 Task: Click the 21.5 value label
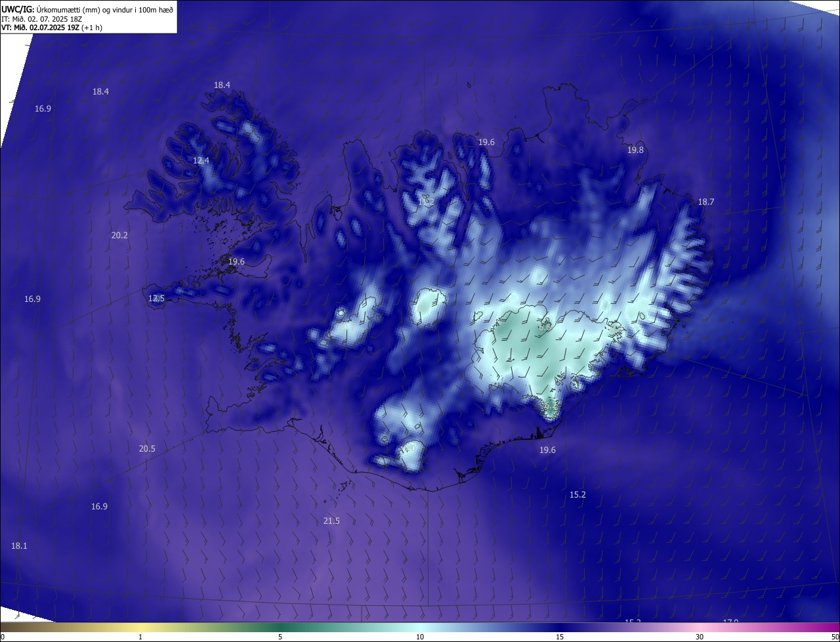click(331, 521)
